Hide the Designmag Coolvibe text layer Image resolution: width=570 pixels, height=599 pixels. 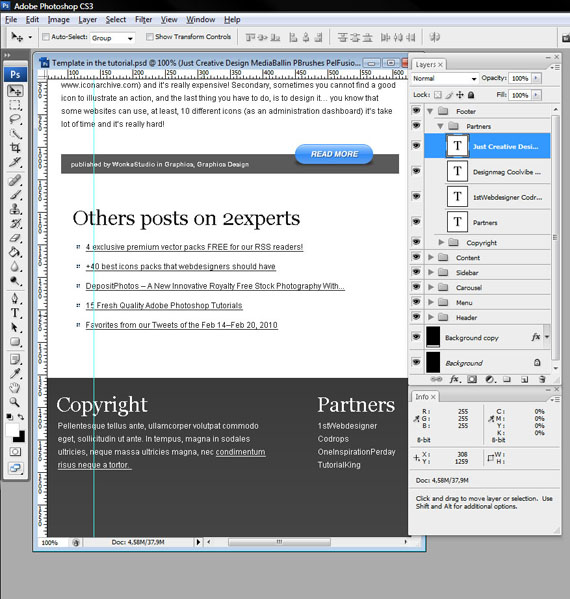(416, 171)
